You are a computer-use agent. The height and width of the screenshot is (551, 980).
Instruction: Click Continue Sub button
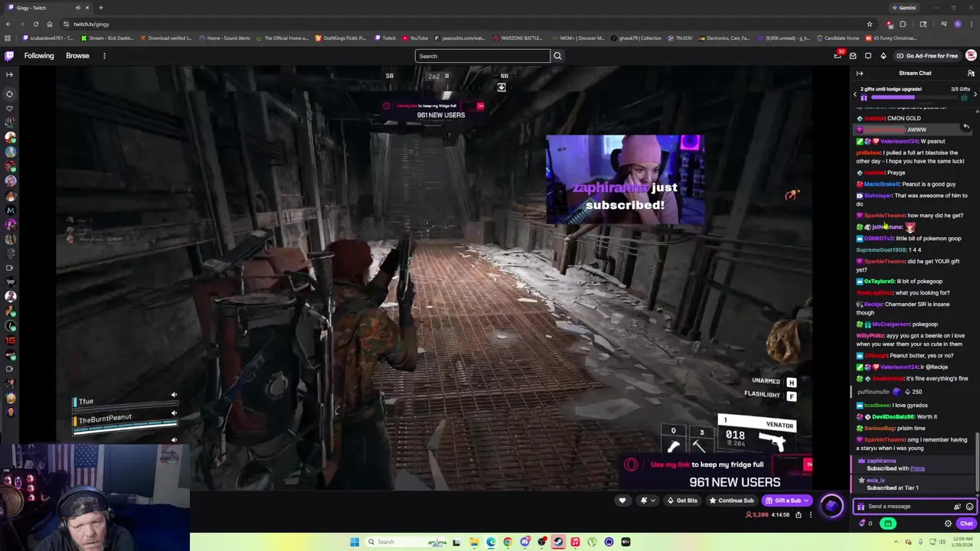[731, 500]
